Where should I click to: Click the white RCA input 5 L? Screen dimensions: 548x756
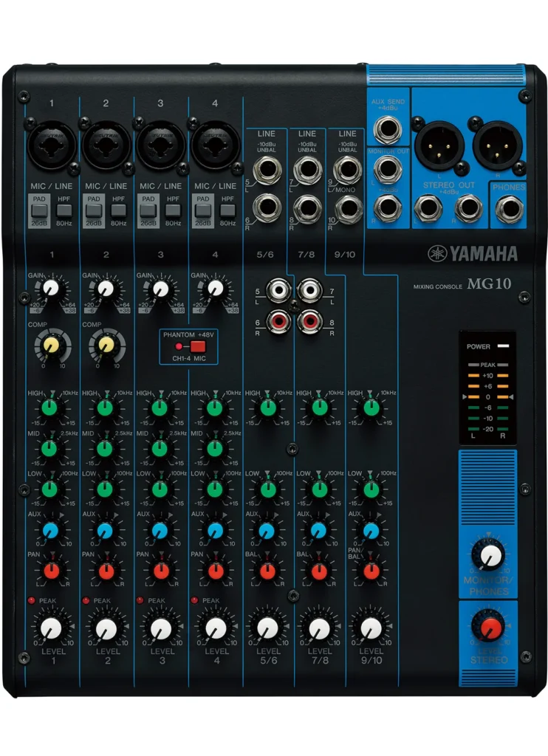coord(279,291)
